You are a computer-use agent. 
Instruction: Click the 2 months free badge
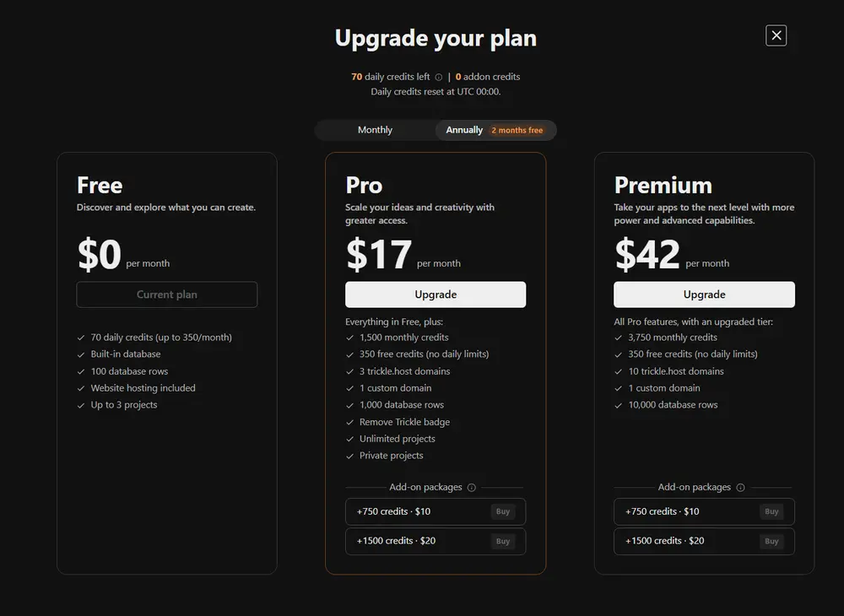517,131
